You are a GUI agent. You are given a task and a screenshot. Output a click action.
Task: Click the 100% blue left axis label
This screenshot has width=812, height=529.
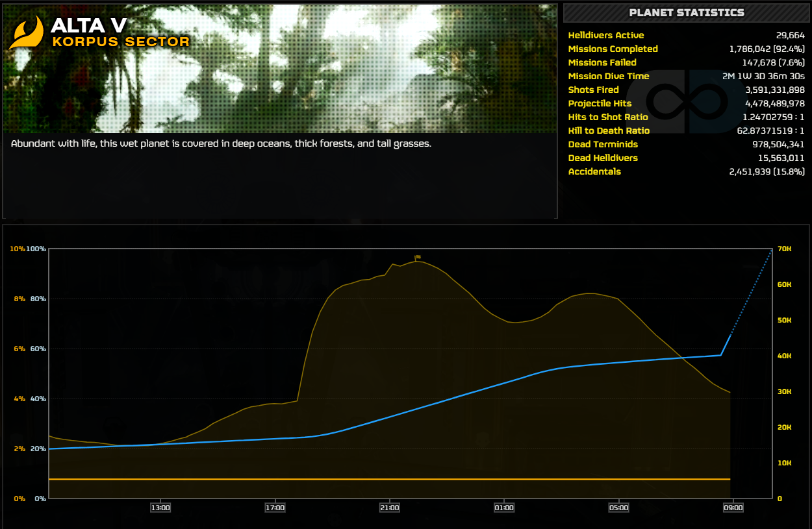click(37, 249)
